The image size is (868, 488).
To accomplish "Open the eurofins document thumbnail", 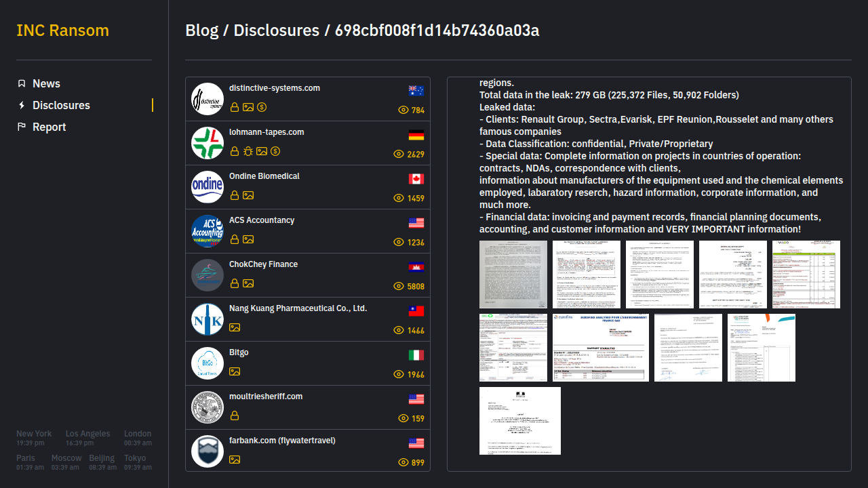I will pos(601,348).
